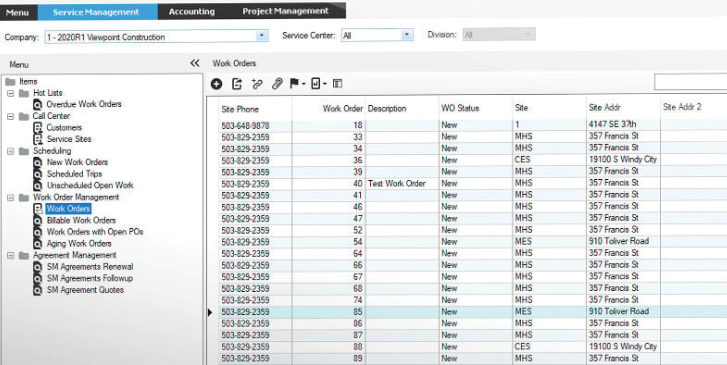
Task: Click the Test Work Order description cell
Action: [402, 184]
